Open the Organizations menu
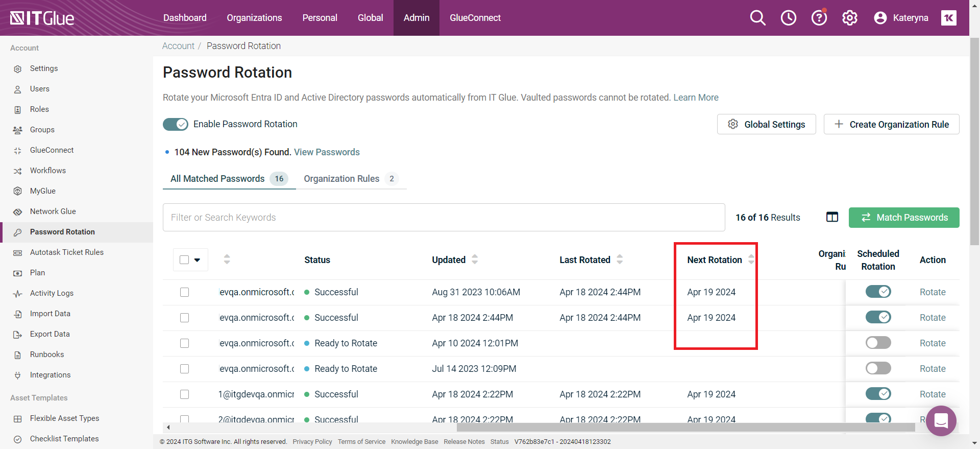Image resolution: width=980 pixels, height=449 pixels. point(254,18)
